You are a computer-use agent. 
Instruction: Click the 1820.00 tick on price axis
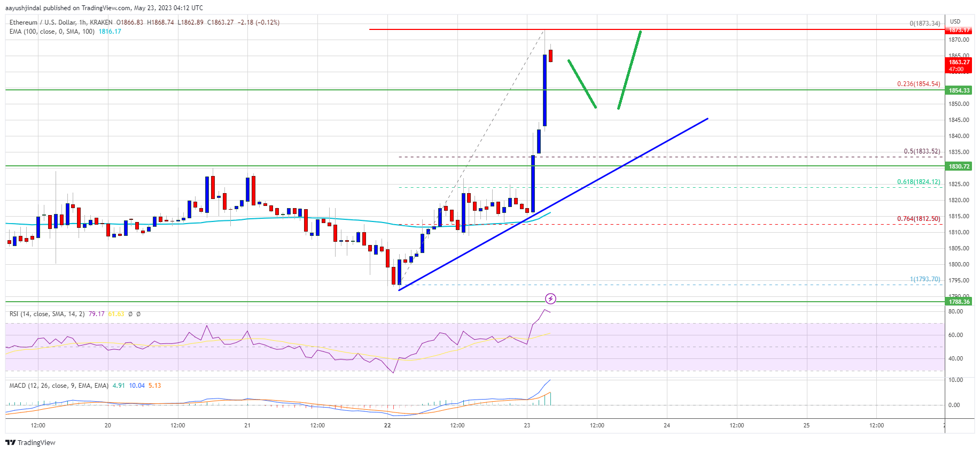959,201
